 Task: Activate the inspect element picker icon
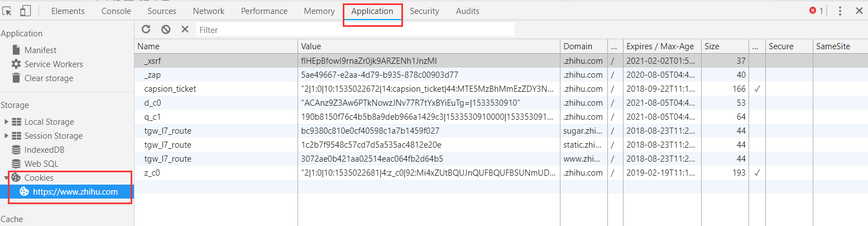[x=7, y=11]
